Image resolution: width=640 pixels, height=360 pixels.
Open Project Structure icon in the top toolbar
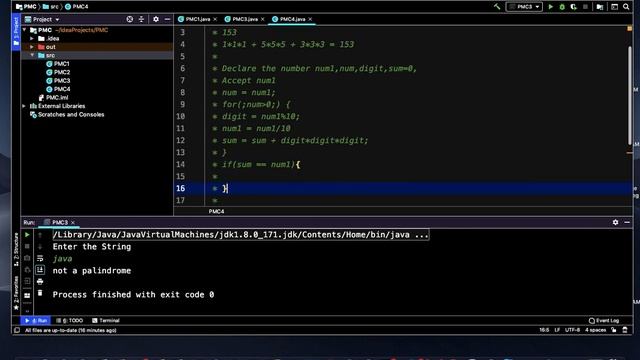600,7
